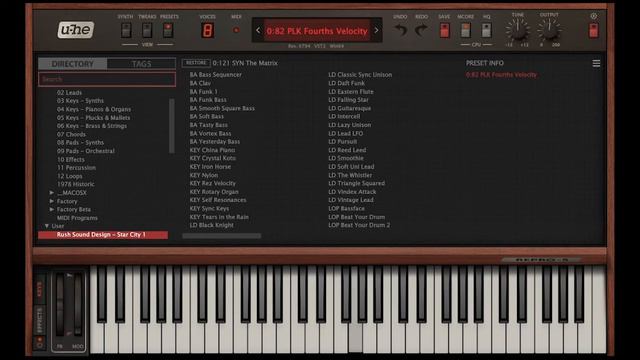Expand the __MACOSX folder

tap(52, 193)
